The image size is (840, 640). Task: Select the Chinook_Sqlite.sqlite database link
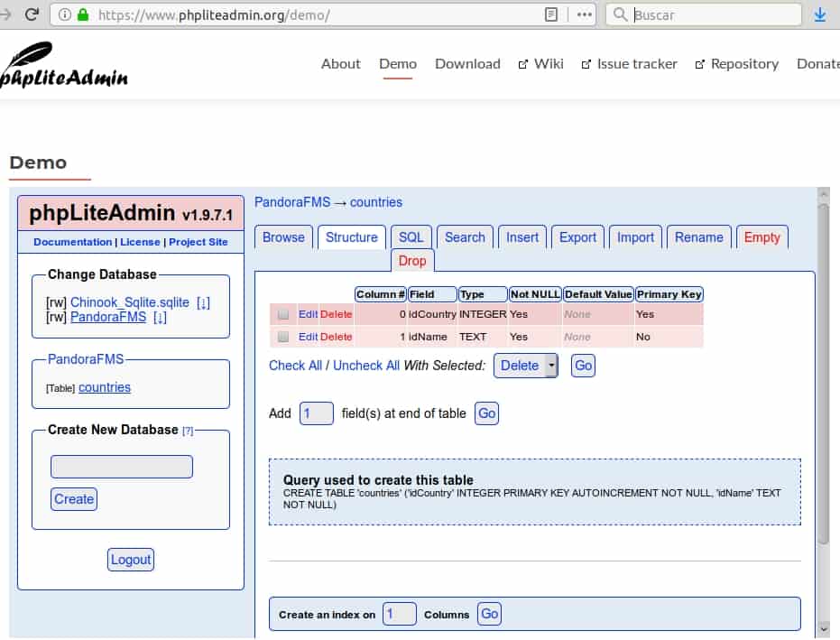point(130,302)
